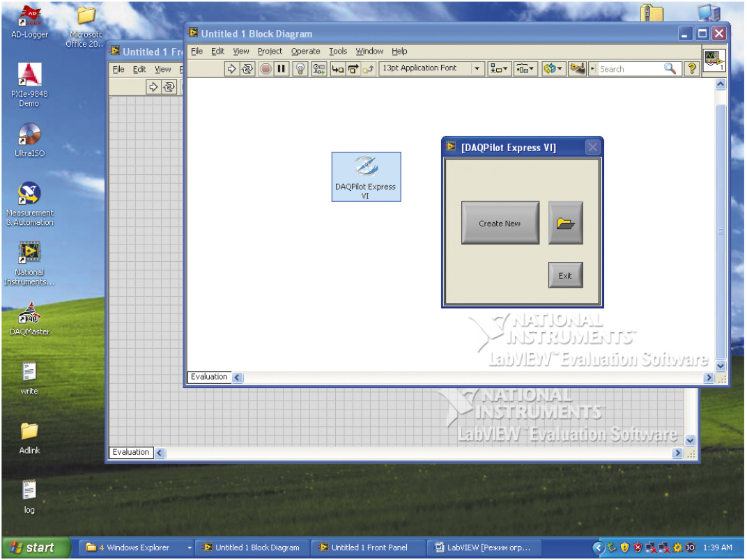Click the Block Diagram horizontal scrollbar left arrow
Viewport: 747px width, 560px height.
click(x=237, y=378)
